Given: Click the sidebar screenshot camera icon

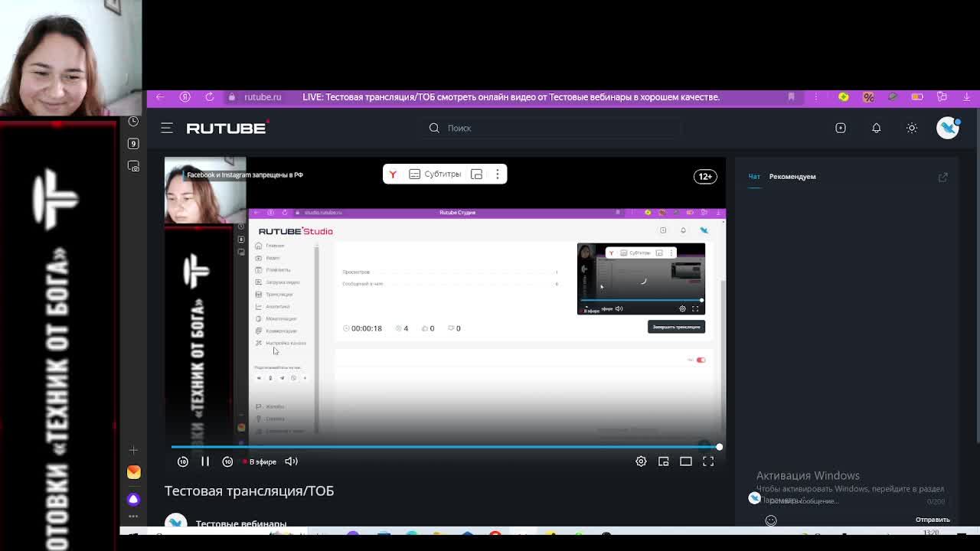Looking at the screenshot, I should [133, 167].
